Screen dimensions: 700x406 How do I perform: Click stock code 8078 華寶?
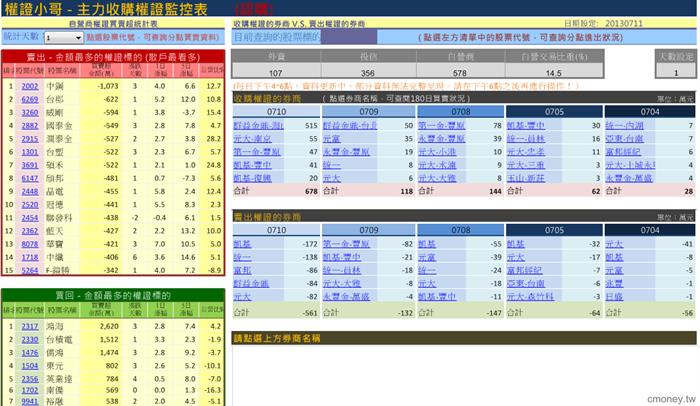(x=30, y=244)
